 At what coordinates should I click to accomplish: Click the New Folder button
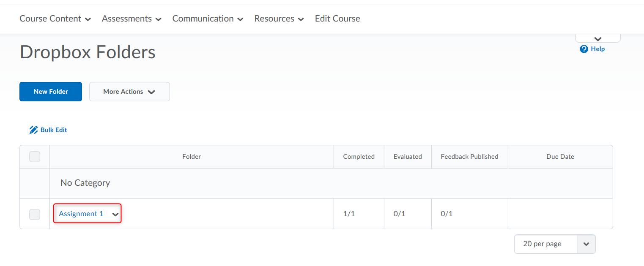[x=51, y=92]
